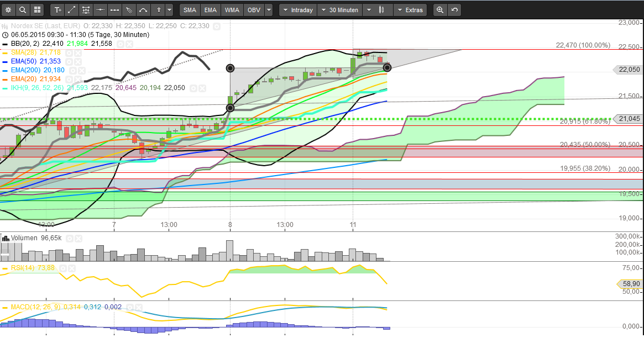Open EMA(50) indicator settings icon
The image size is (644, 338).
[x=70, y=62]
